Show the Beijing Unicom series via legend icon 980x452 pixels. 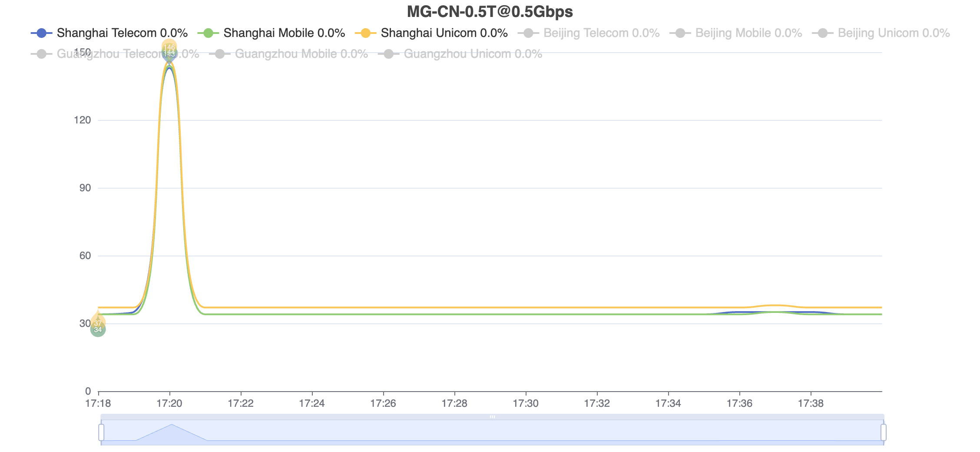pos(823,33)
